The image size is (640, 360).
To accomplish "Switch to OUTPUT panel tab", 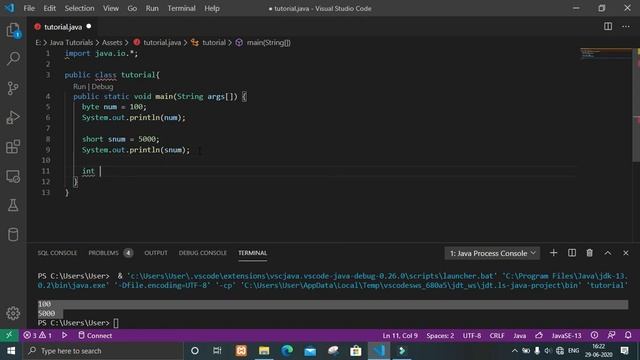I will [x=156, y=253].
